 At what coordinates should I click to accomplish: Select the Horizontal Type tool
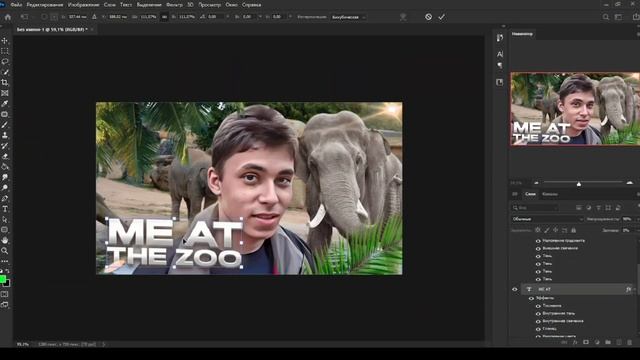[x=5, y=209]
